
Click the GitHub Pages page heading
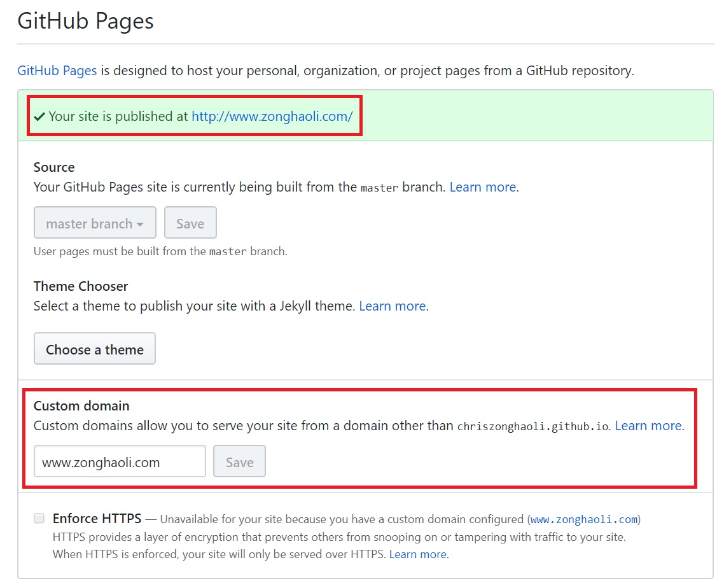pyautogui.click(x=85, y=21)
